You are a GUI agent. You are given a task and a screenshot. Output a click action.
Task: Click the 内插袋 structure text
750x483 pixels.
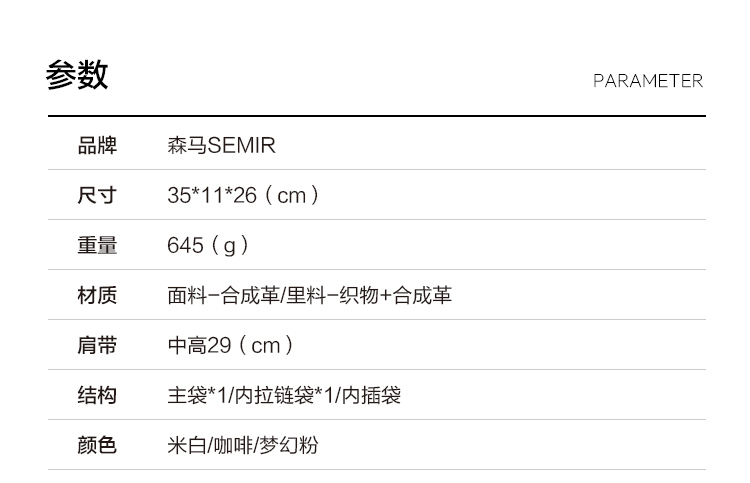tap(371, 396)
